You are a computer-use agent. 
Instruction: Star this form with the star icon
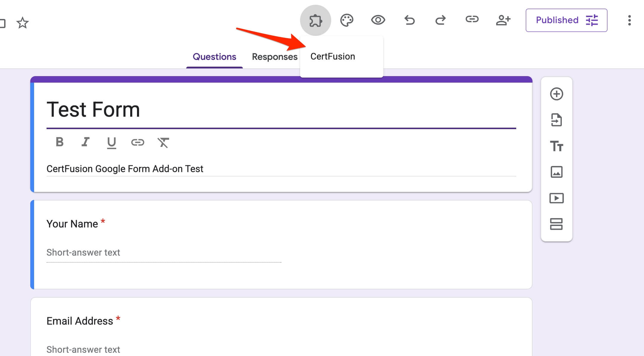pyautogui.click(x=23, y=23)
